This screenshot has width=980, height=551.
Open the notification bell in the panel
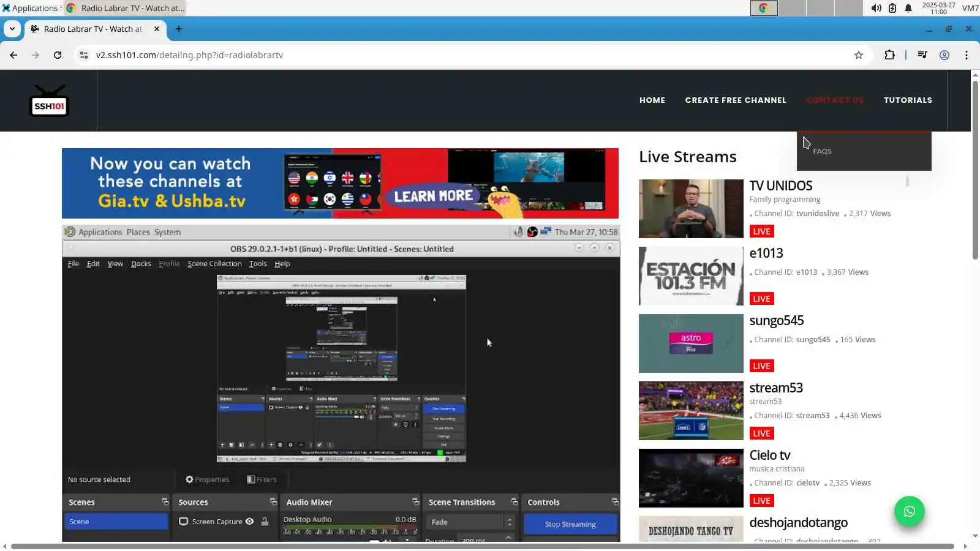tap(908, 8)
